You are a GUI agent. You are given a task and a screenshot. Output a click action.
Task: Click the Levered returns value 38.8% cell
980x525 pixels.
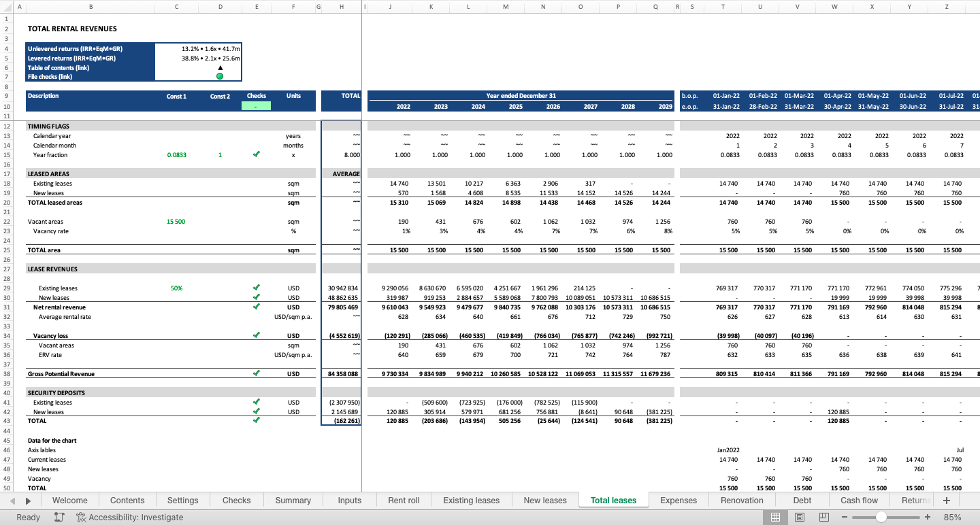pos(199,58)
